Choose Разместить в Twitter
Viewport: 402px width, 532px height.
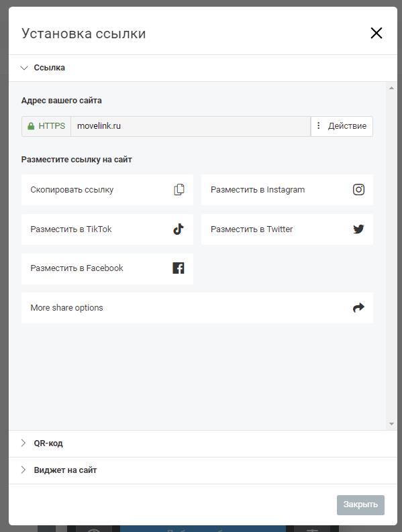pyautogui.click(x=287, y=229)
